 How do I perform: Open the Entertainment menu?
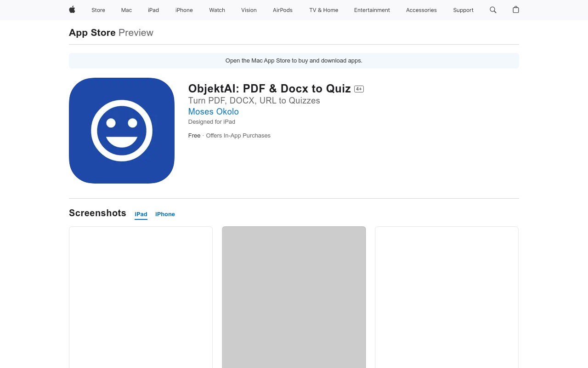tap(372, 10)
